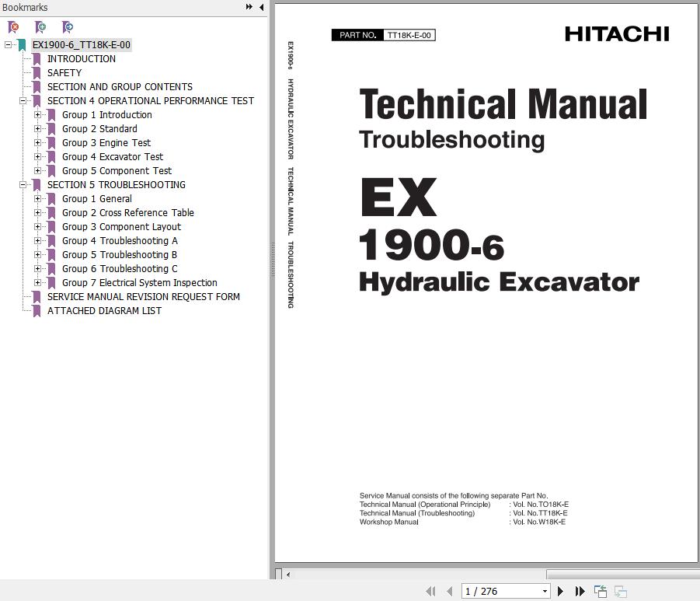Go to Group 2 Cross Reference Table

(127, 213)
